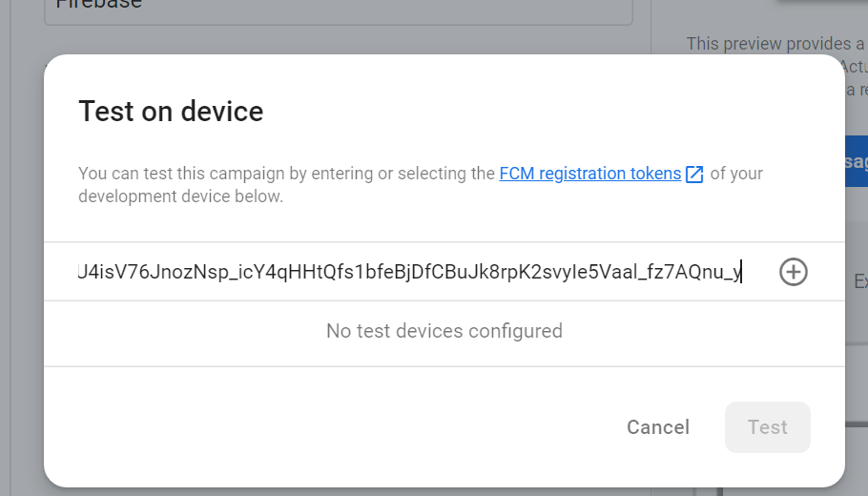Click the cut-off "Ex" label at right edge
The height and width of the screenshot is (496, 868).
(x=860, y=281)
